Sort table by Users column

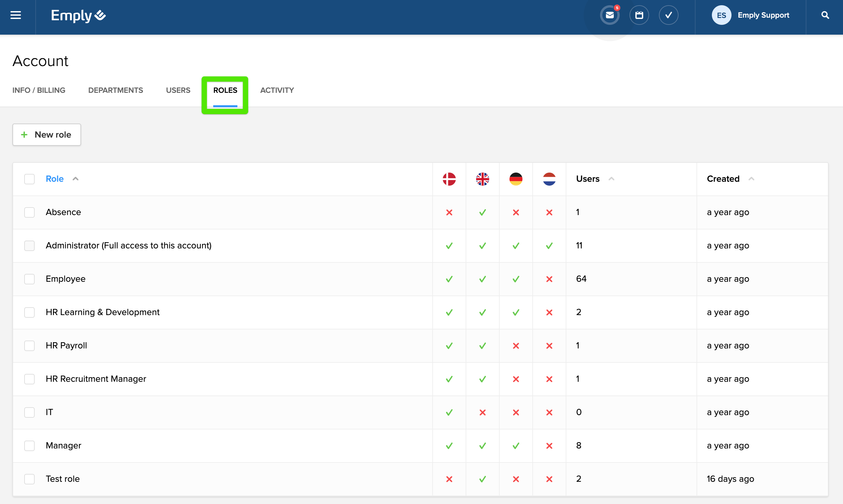pos(588,179)
